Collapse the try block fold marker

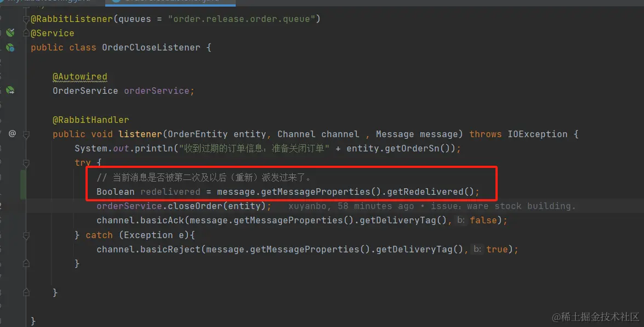pos(26,163)
